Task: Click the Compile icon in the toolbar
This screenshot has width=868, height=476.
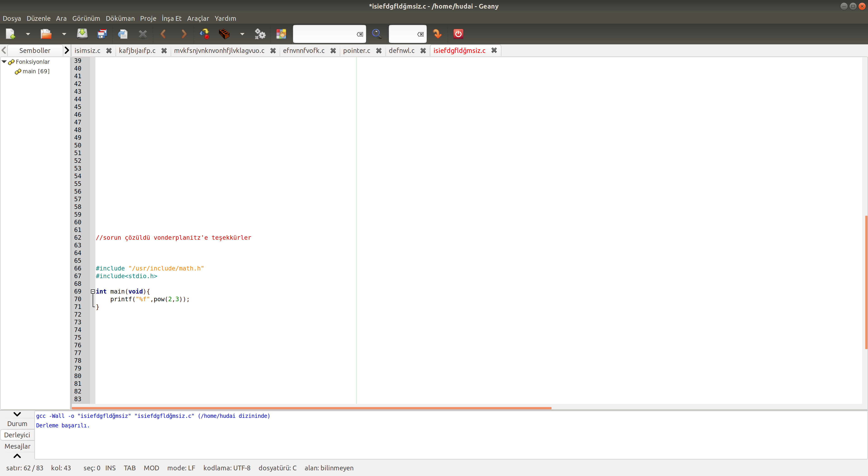Action: click(205, 34)
